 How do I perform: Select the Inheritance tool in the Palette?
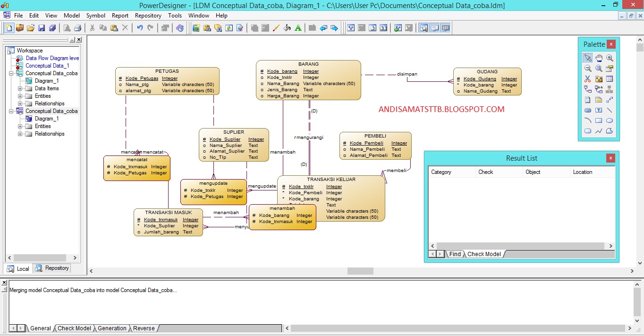[609, 89]
